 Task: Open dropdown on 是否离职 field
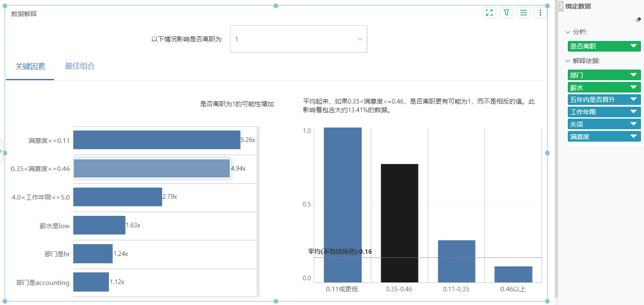pyautogui.click(x=633, y=46)
